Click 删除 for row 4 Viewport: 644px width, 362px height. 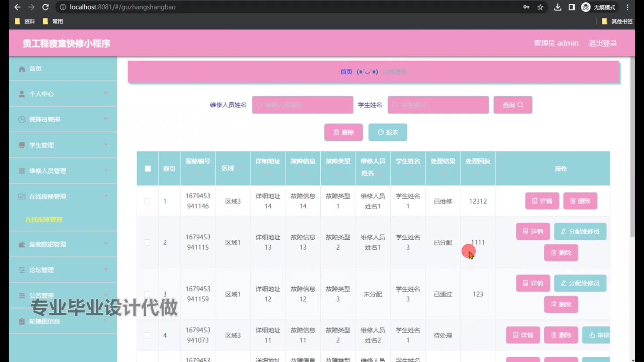[x=561, y=335]
